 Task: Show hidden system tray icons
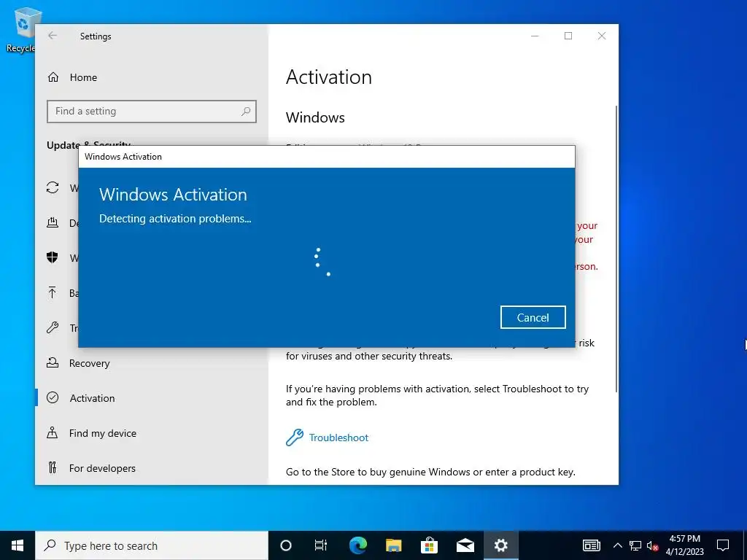click(x=617, y=545)
